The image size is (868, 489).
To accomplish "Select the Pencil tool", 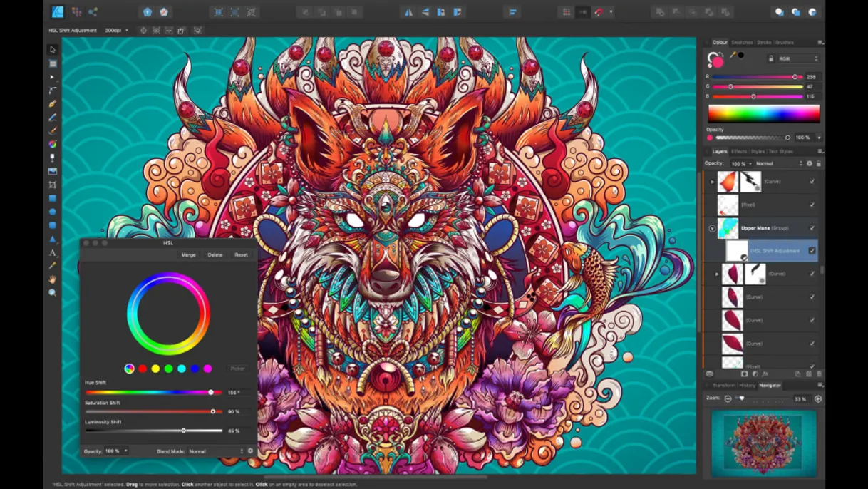I will [53, 118].
